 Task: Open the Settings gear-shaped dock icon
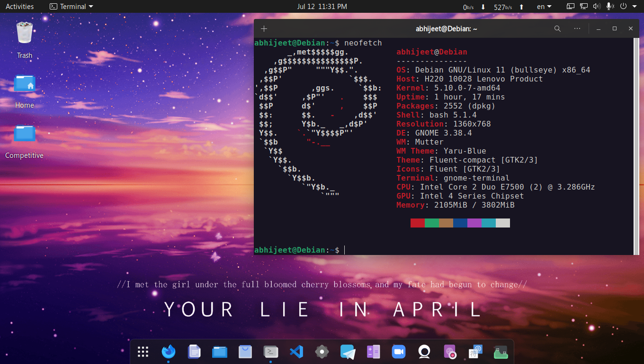tap(322, 352)
